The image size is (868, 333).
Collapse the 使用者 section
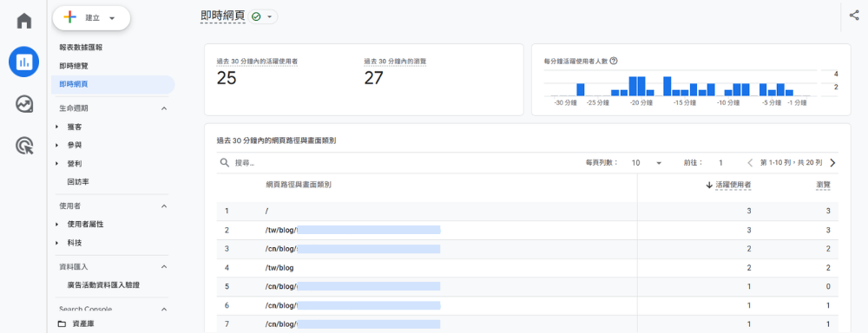pos(164,206)
